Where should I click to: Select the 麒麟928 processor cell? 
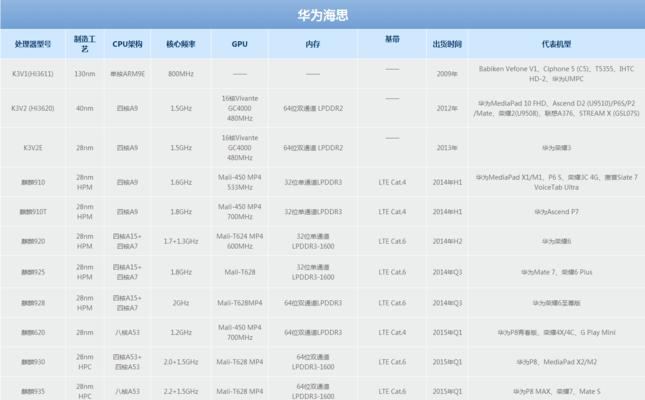click(x=33, y=303)
